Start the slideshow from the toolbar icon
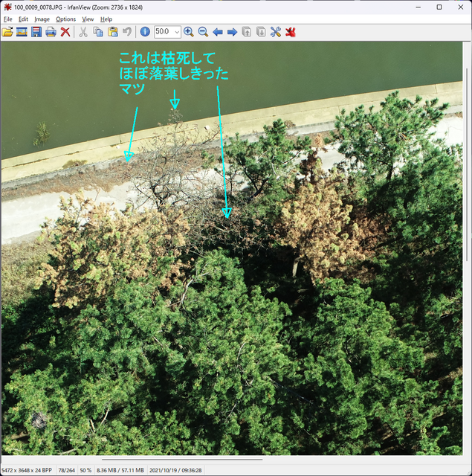472x476 pixels. click(x=22, y=32)
